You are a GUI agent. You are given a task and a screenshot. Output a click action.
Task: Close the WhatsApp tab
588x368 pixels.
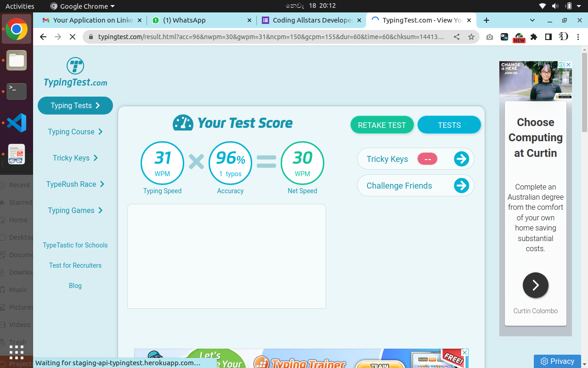tap(249, 20)
